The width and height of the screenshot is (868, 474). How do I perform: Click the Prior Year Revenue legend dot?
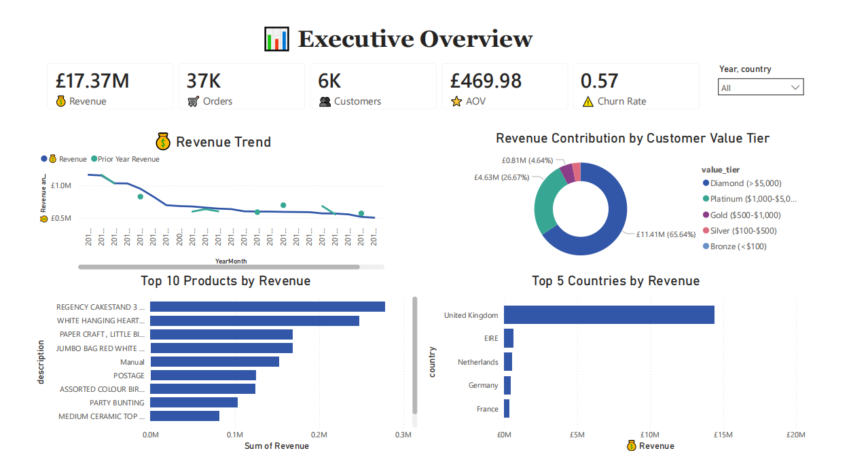point(94,159)
